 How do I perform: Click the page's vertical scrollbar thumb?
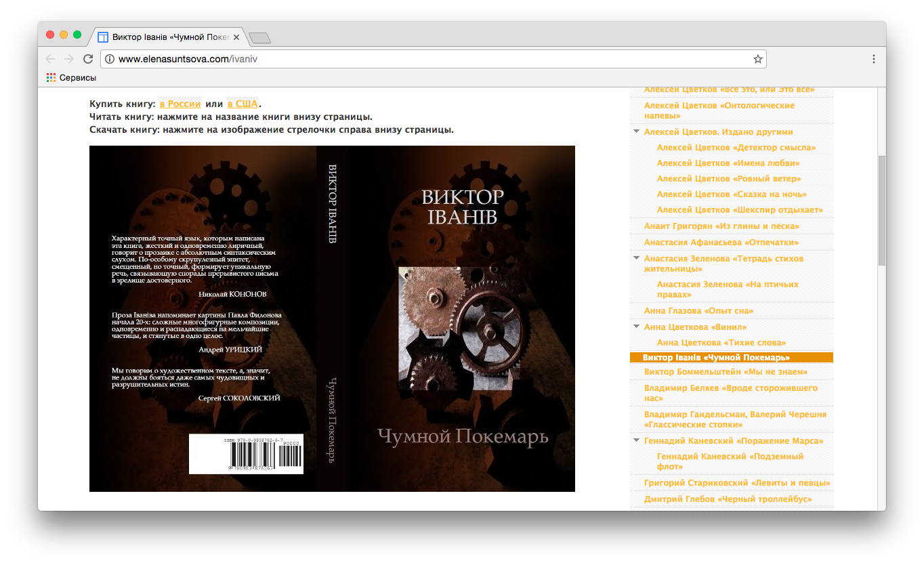(881, 210)
